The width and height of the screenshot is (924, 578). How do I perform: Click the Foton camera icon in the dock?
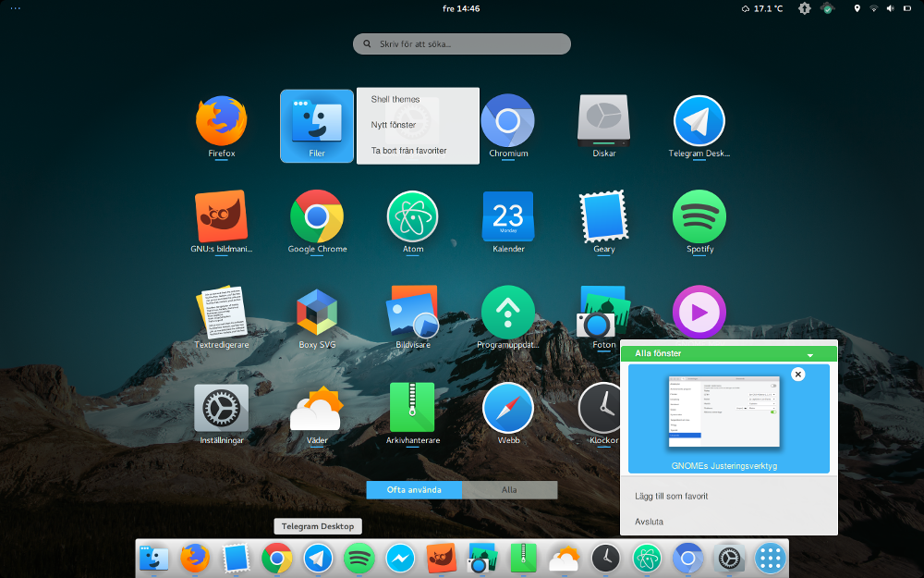482,558
